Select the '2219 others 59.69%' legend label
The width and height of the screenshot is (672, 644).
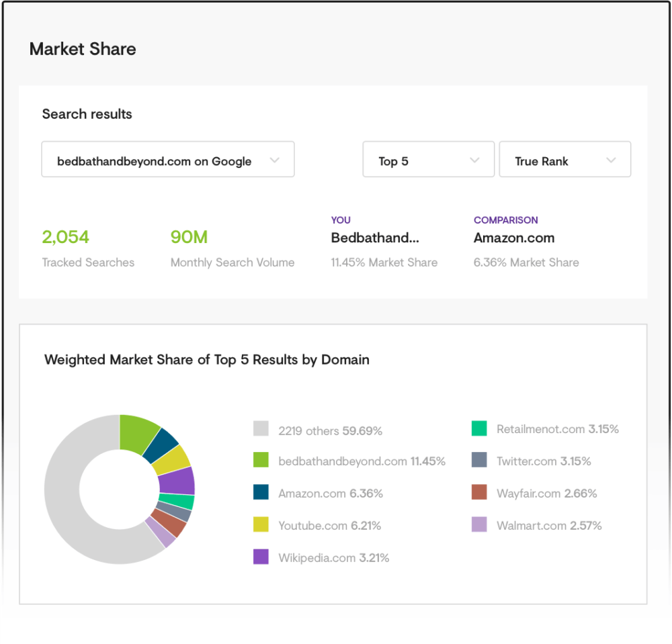click(330, 430)
